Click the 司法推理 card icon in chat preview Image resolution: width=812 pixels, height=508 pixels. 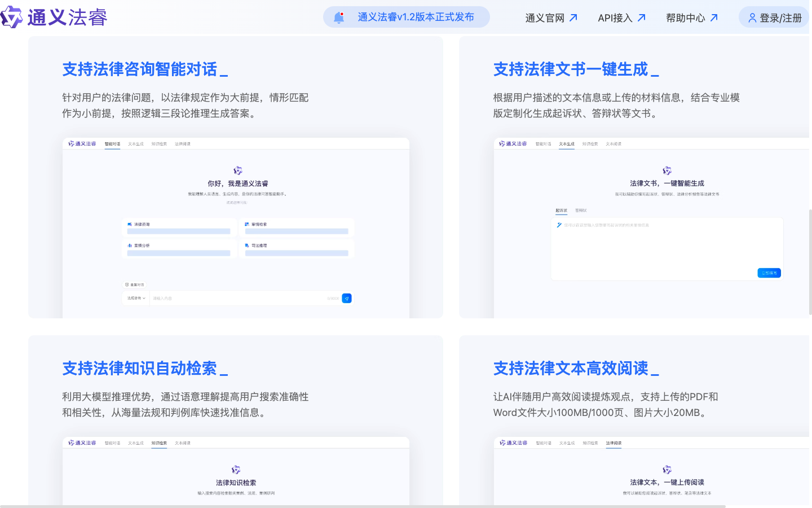coord(247,246)
